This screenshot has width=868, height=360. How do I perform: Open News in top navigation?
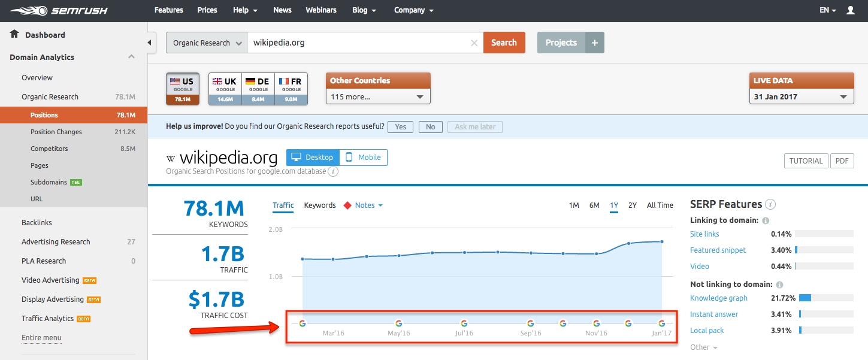[282, 10]
